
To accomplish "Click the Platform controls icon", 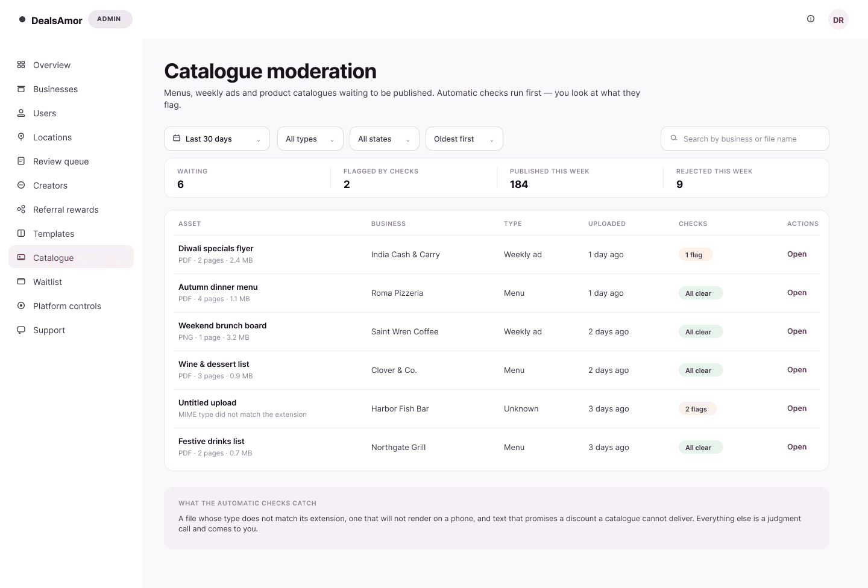I will (21, 305).
